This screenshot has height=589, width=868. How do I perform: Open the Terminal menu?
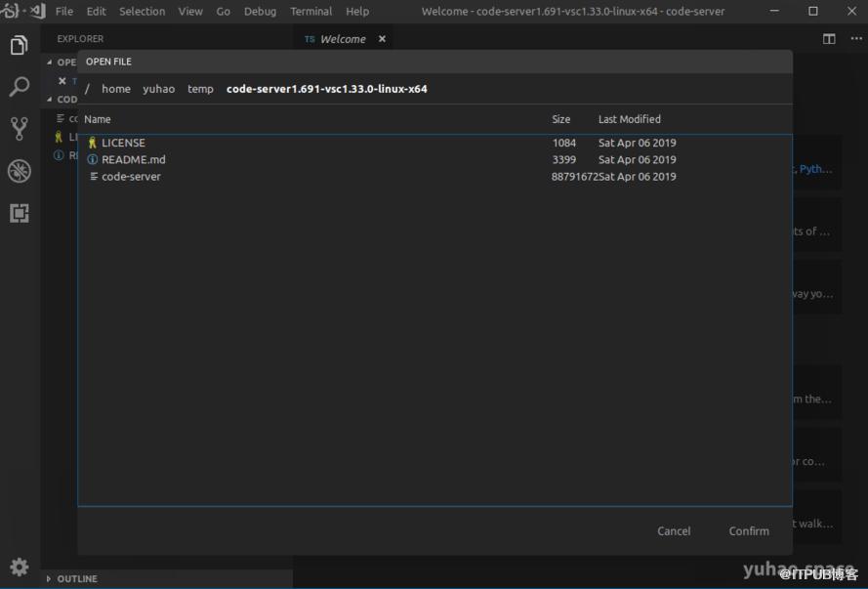[x=311, y=11]
